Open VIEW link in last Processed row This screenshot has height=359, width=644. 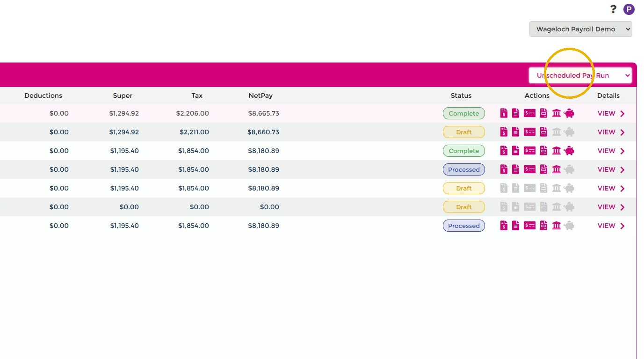coord(606,226)
